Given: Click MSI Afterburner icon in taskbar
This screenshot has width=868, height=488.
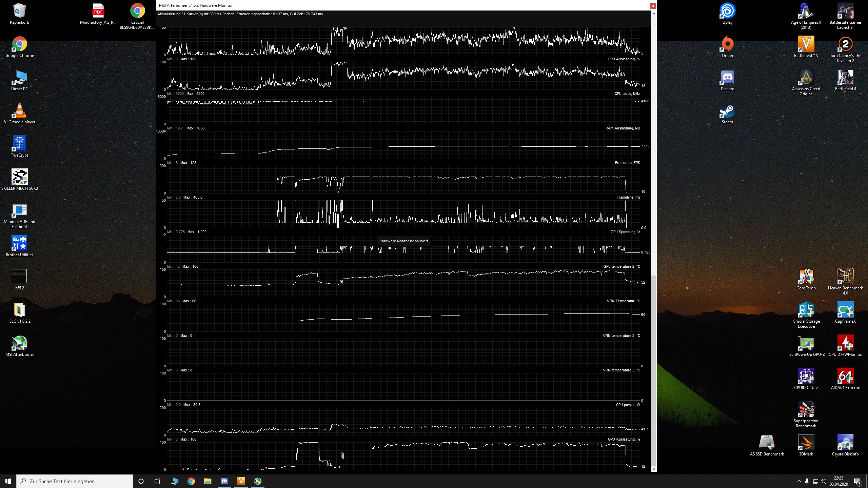Looking at the screenshot, I should 258,481.
